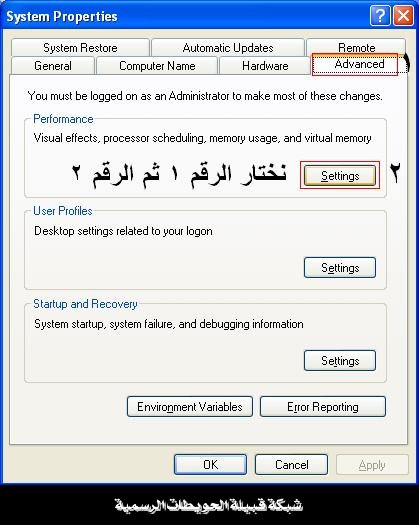Image resolution: width=419 pixels, height=525 pixels.
Task: Open the Hardware tab
Action: click(265, 66)
